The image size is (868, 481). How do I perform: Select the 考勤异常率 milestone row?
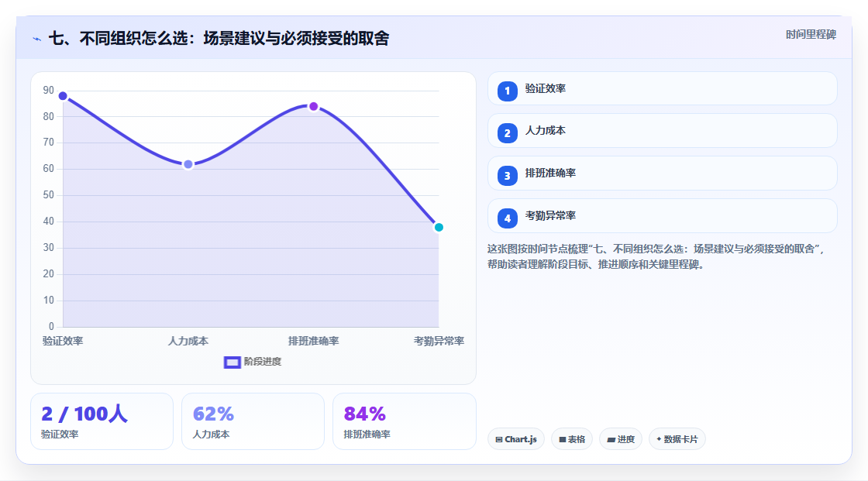[662, 216]
